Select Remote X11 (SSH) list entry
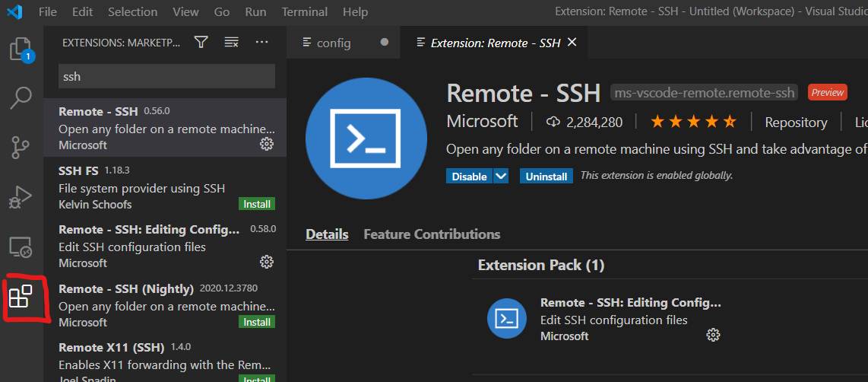Image resolution: width=868 pixels, height=382 pixels. pos(165,358)
